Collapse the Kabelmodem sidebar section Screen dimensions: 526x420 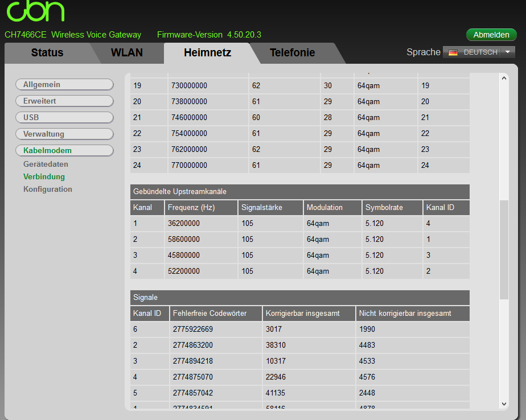64,151
